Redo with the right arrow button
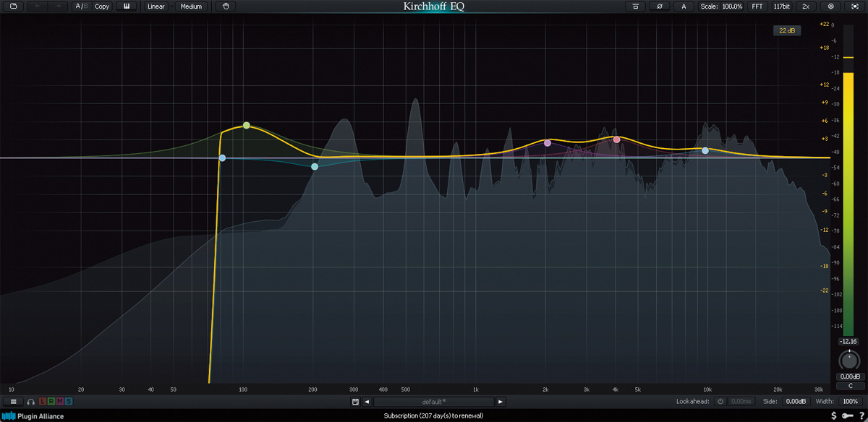The width and height of the screenshot is (868, 422). tap(59, 7)
